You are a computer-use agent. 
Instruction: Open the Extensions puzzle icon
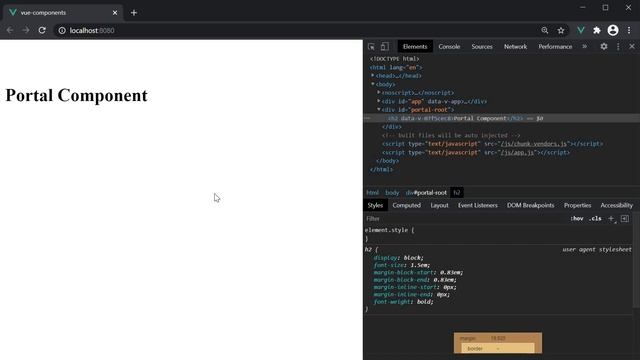click(597, 30)
